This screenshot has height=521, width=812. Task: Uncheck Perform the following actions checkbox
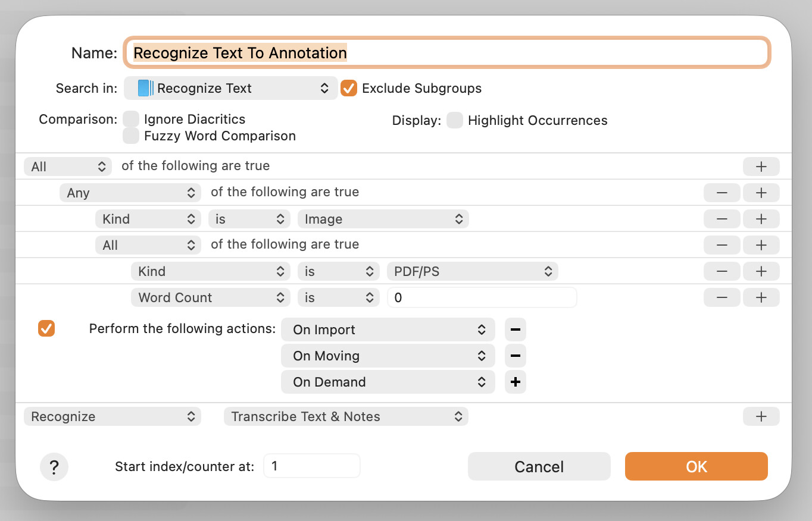pos(46,328)
